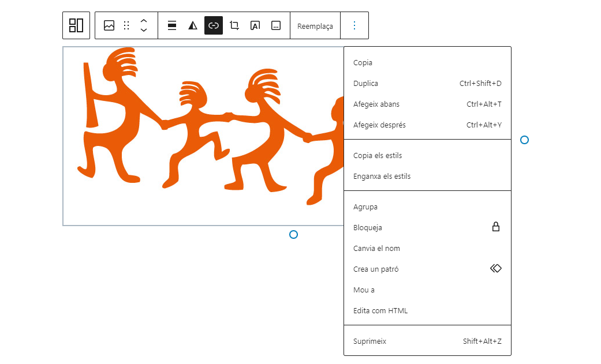Click the right-side image resize handle

coord(524,140)
